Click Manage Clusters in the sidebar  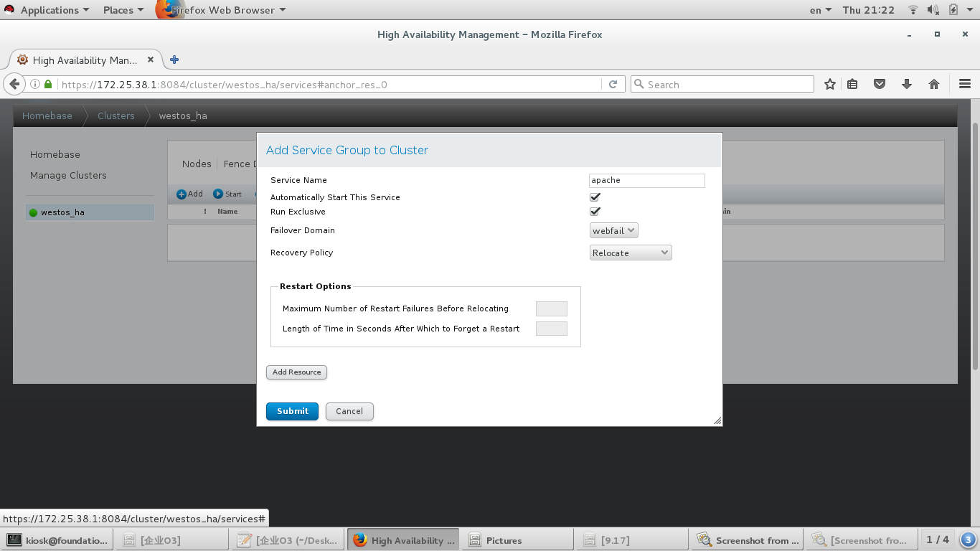point(68,175)
